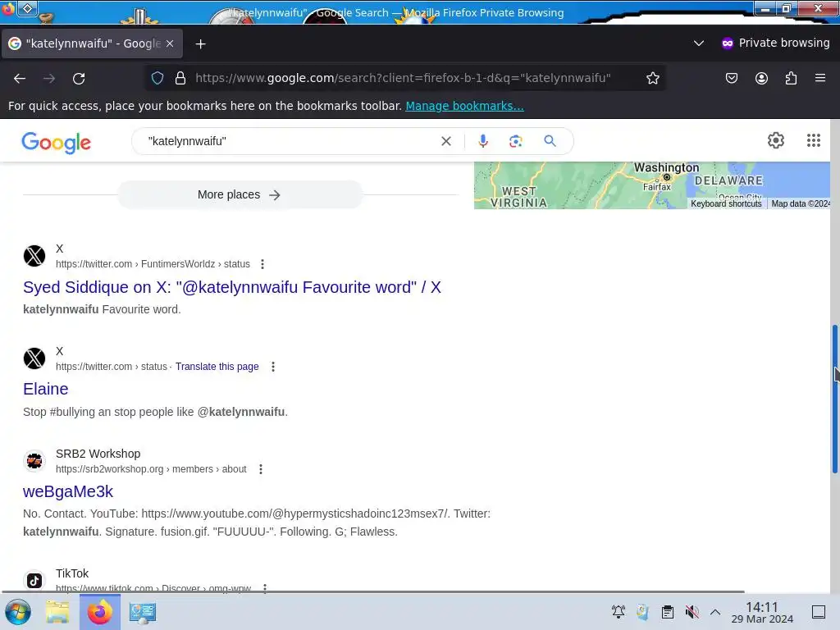Image resolution: width=840 pixels, height=630 pixels.
Task: Focus the Google search input field
Action: [290, 141]
